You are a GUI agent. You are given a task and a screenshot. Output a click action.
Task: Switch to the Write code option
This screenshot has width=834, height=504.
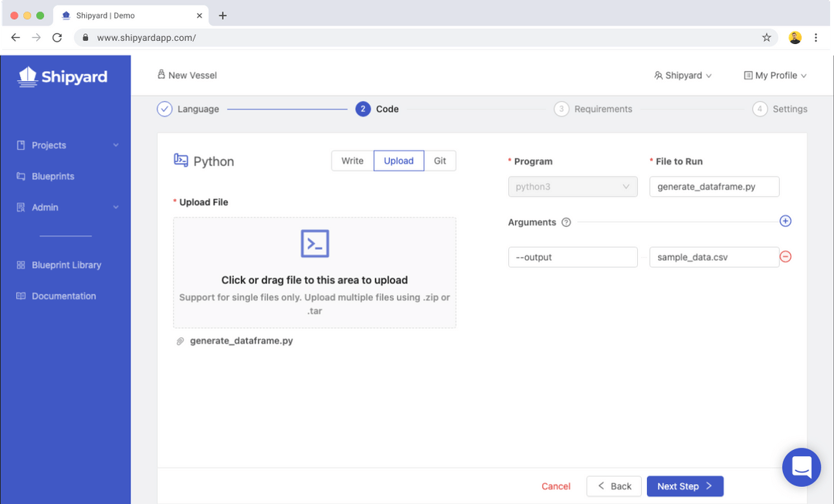pyautogui.click(x=352, y=161)
